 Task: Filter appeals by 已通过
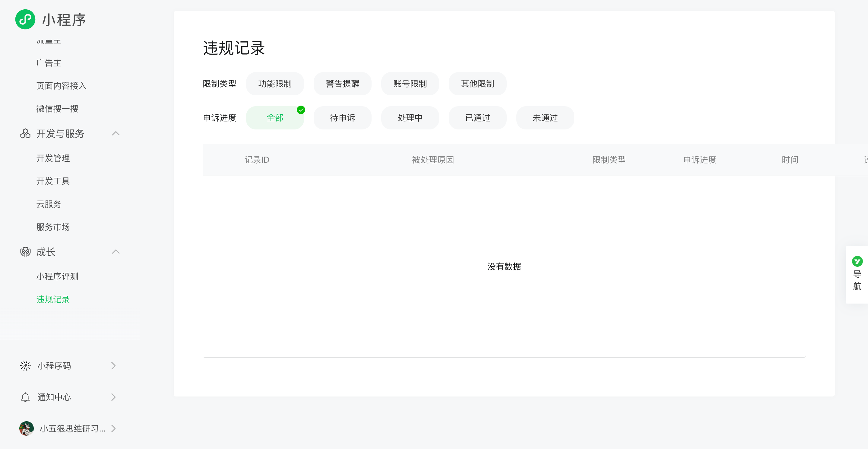click(477, 118)
